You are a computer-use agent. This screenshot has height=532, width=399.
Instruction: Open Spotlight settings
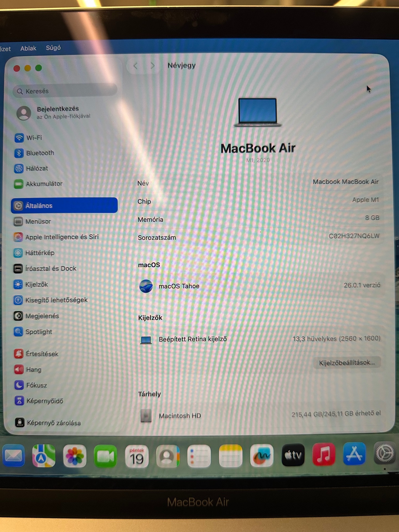(x=39, y=332)
